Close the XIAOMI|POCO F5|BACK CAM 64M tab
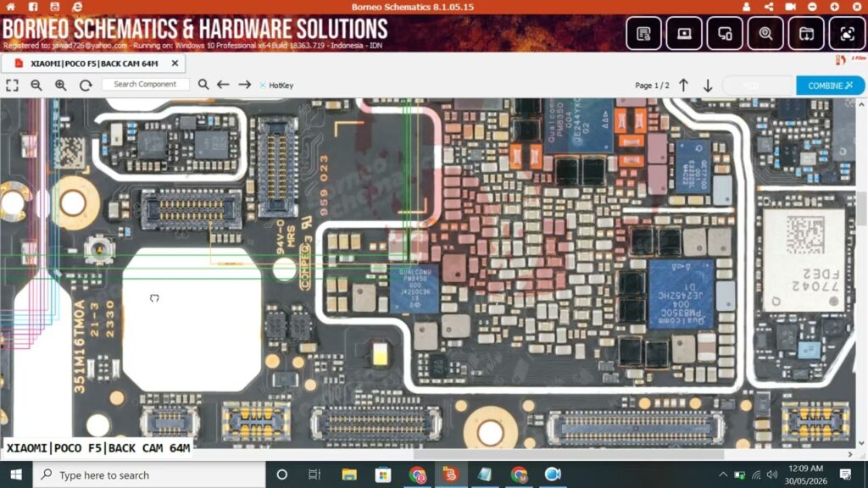868x488 pixels. pos(175,63)
